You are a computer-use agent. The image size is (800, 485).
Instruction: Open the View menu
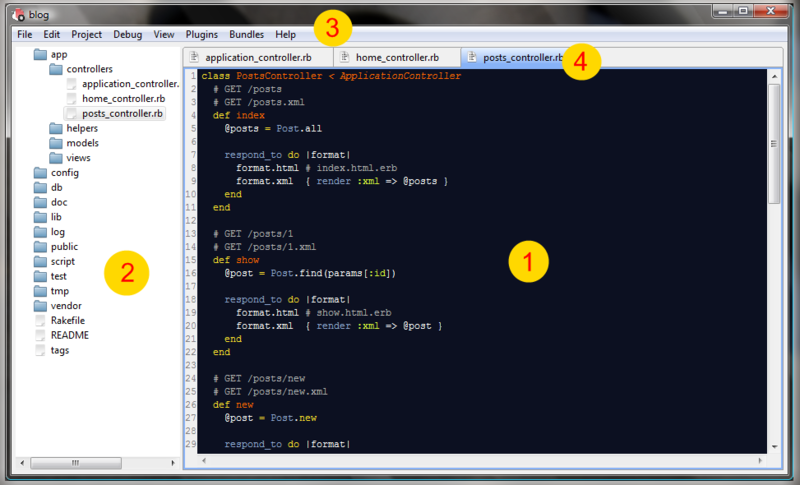coord(164,34)
